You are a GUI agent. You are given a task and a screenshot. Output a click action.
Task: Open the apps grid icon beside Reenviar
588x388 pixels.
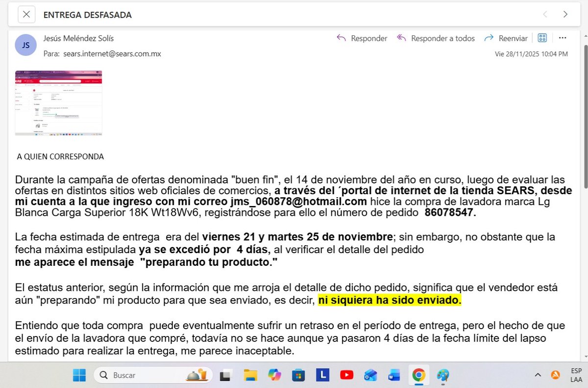pyautogui.click(x=542, y=38)
